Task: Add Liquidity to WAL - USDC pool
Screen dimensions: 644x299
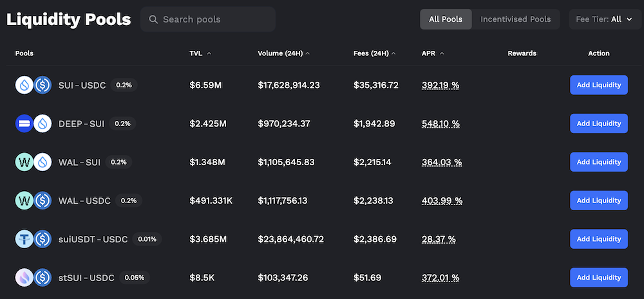Action: tap(599, 201)
